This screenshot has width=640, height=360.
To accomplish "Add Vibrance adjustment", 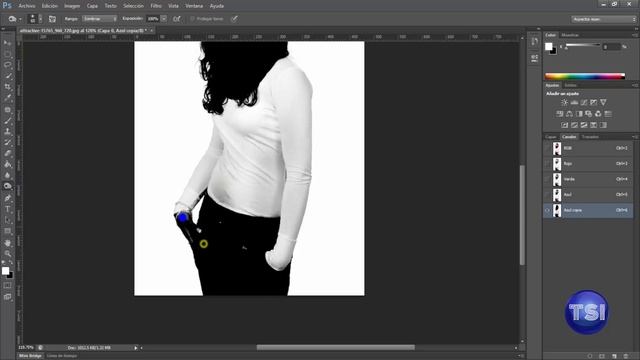I will pyautogui.click(x=603, y=102).
